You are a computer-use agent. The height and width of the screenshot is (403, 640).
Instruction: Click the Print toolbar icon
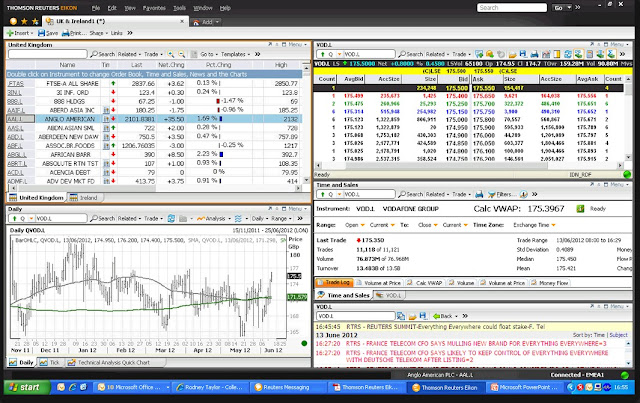point(65,33)
